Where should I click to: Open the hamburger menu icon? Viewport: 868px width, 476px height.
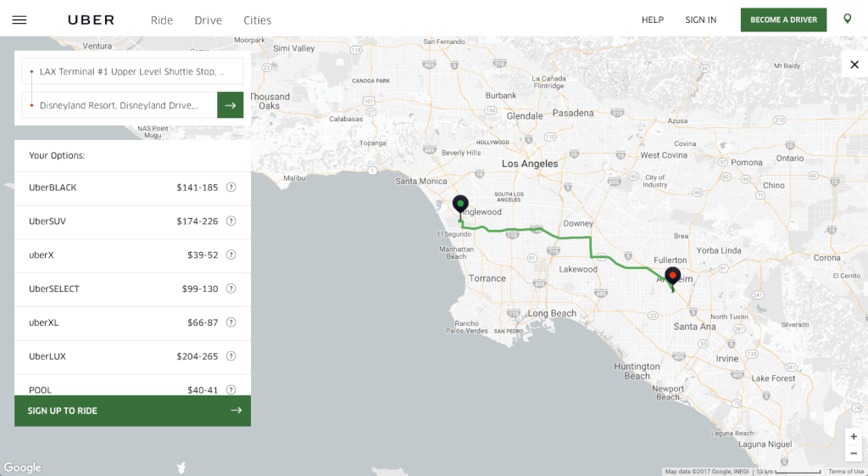pyautogui.click(x=19, y=20)
